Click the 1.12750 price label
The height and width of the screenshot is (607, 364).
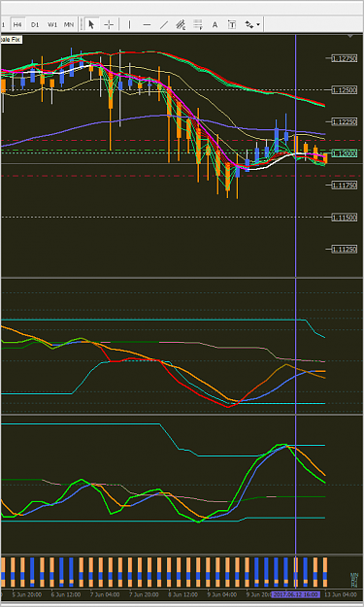click(x=344, y=58)
